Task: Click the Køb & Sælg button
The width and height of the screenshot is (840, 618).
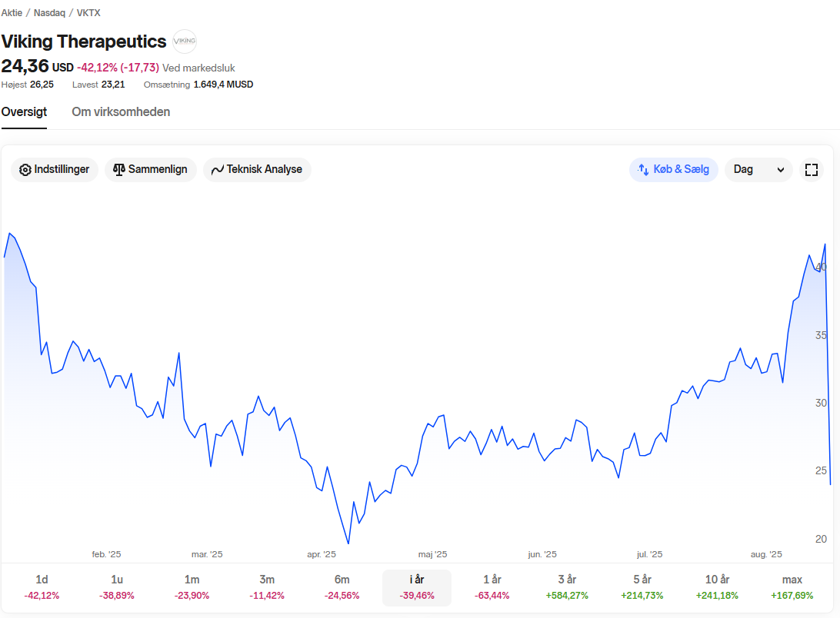Action: [673, 170]
